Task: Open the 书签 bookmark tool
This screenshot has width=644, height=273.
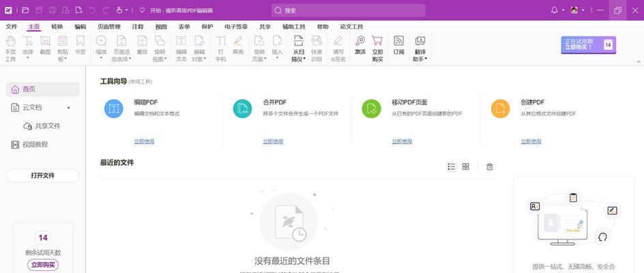Action: point(80,45)
